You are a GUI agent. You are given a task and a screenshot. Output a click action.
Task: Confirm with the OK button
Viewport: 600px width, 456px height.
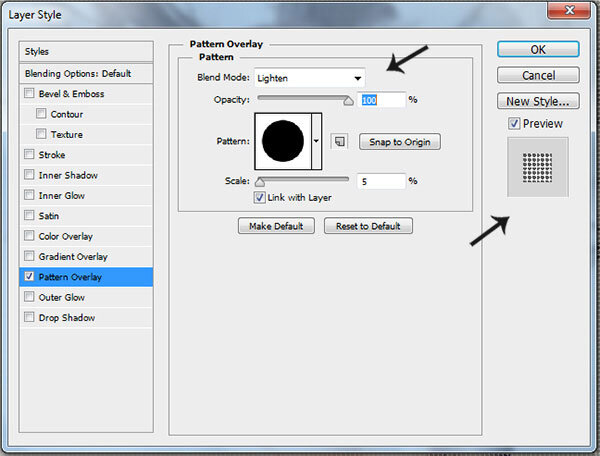coord(538,49)
